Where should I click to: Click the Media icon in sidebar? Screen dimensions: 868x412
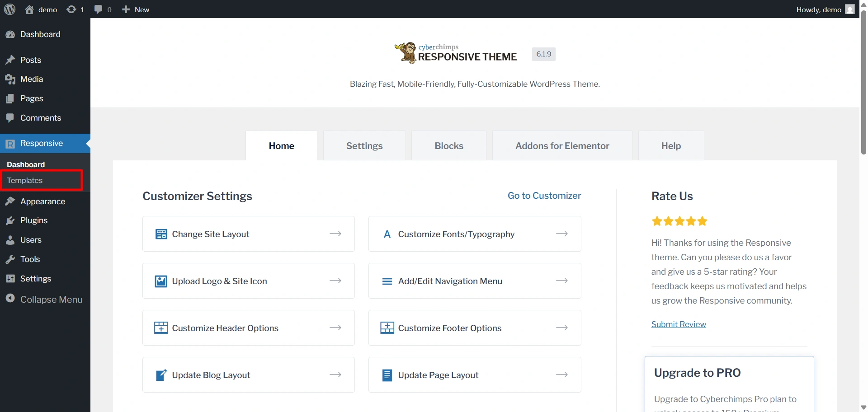pyautogui.click(x=10, y=80)
